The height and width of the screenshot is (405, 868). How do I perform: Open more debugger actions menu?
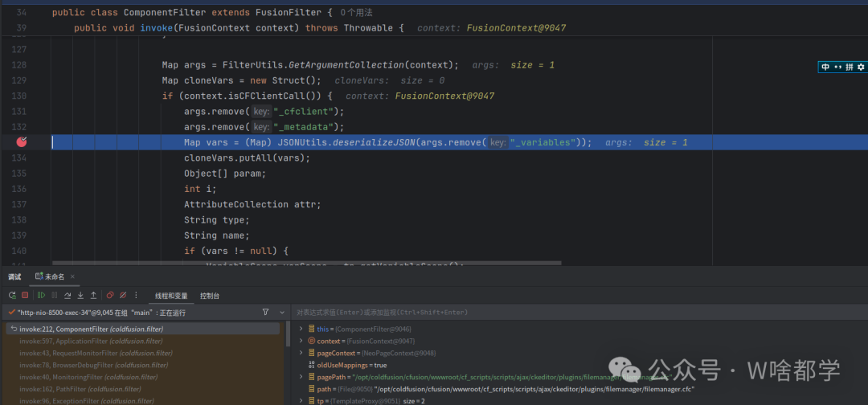[136, 296]
